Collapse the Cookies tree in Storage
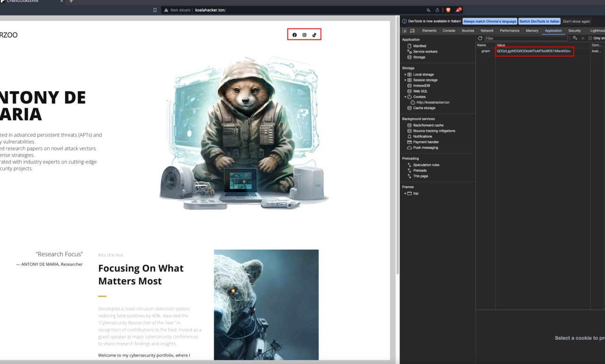Viewport: 605px width, 364px height. pyautogui.click(x=405, y=96)
